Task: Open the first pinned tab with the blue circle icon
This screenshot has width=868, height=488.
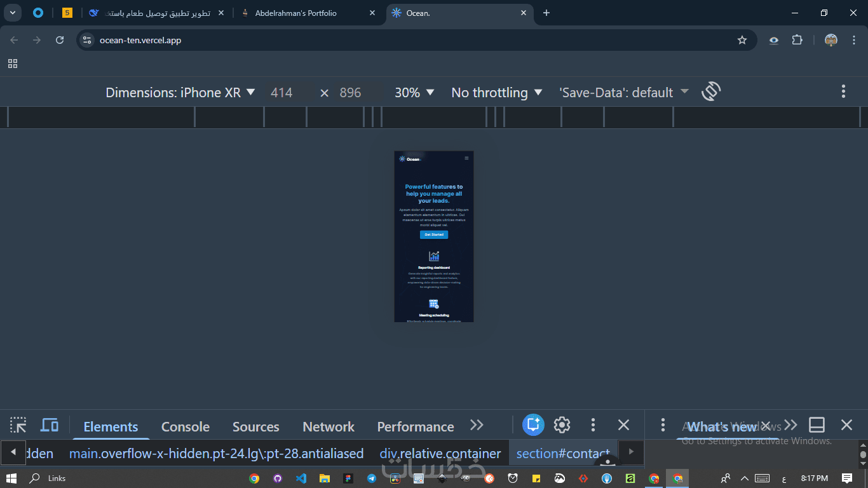Action: pos(37,13)
